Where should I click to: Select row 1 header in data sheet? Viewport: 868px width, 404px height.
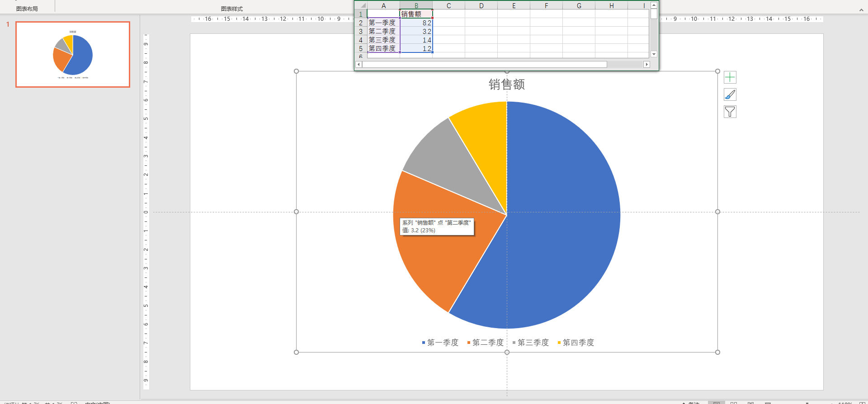tap(361, 14)
